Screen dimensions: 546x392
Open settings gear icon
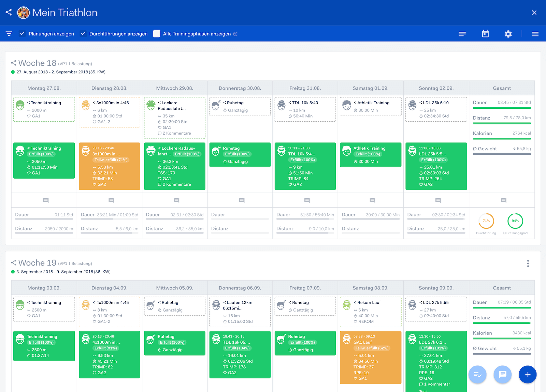(508, 34)
